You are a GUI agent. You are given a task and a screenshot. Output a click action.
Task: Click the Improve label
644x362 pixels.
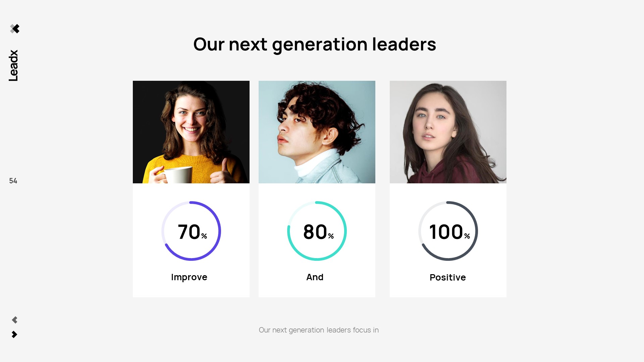[x=189, y=277]
